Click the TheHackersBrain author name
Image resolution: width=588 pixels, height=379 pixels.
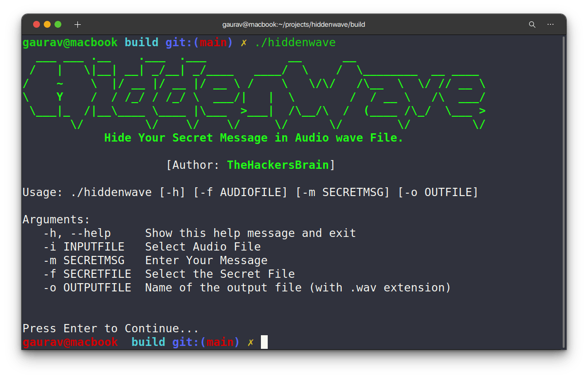[x=278, y=165]
